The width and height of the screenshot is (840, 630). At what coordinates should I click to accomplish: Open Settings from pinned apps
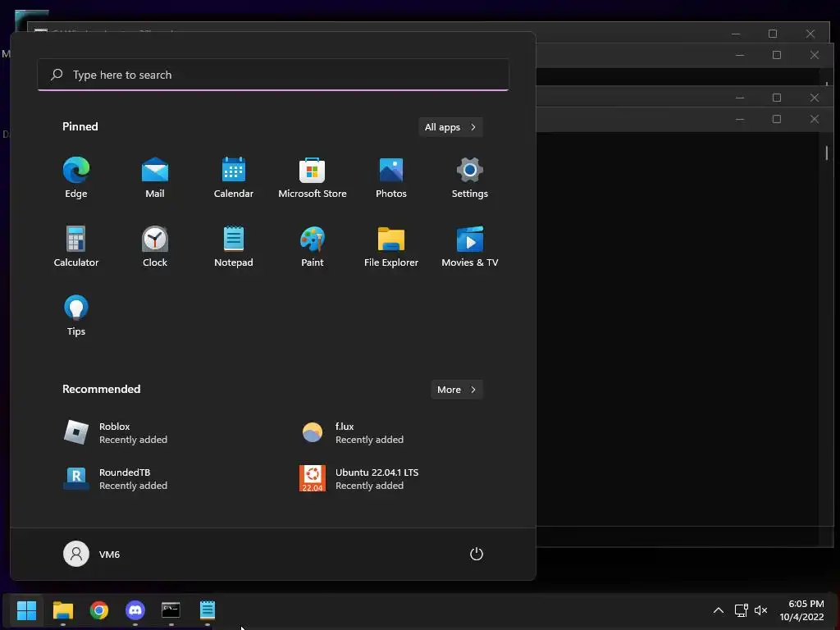[470, 178]
